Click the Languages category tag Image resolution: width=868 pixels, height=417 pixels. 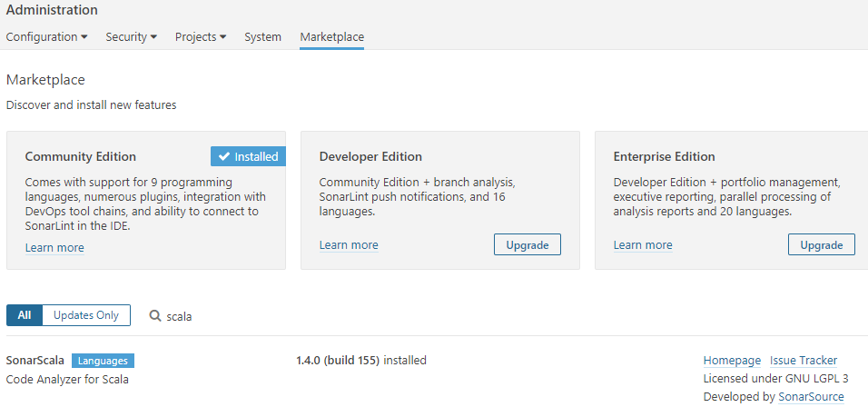103,361
